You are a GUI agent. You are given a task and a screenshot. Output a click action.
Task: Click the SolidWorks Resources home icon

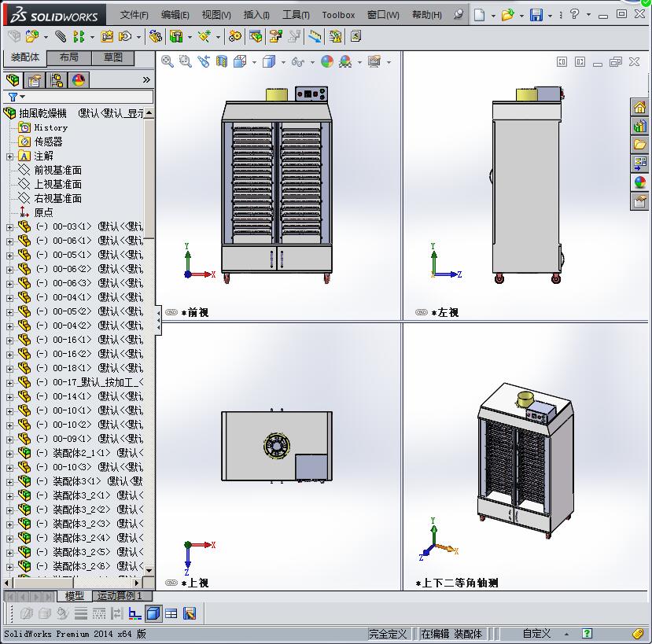[x=639, y=107]
